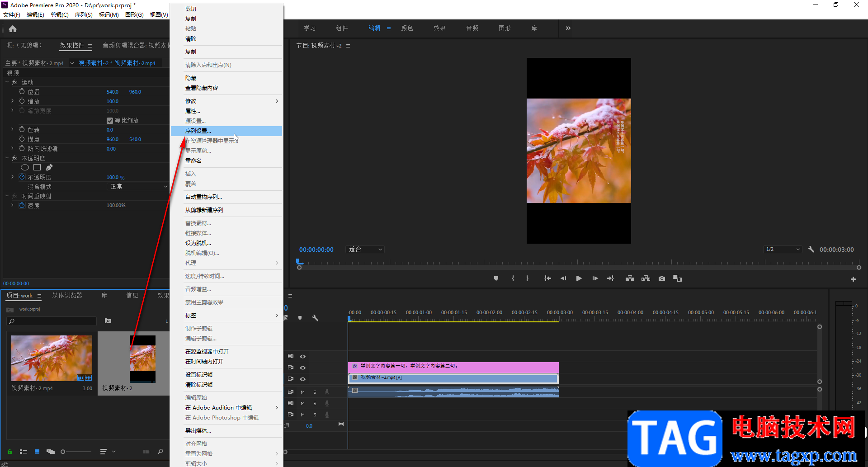868x467 pixels.
Task: Open the 混合模式 dropdown showing 正常
Action: click(x=138, y=186)
